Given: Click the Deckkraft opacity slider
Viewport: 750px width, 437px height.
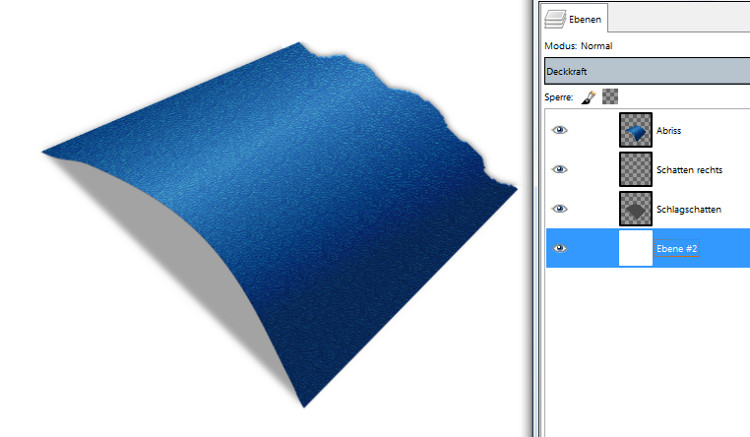Looking at the screenshot, I should (x=646, y=72).
